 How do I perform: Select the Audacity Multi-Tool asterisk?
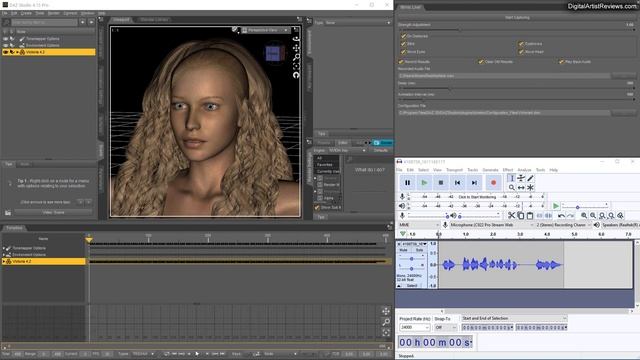point(531,188)
